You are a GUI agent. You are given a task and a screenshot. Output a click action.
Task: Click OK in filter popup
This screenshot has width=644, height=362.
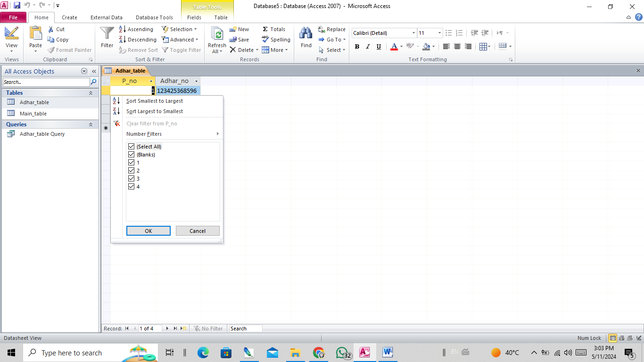[149, 231]
